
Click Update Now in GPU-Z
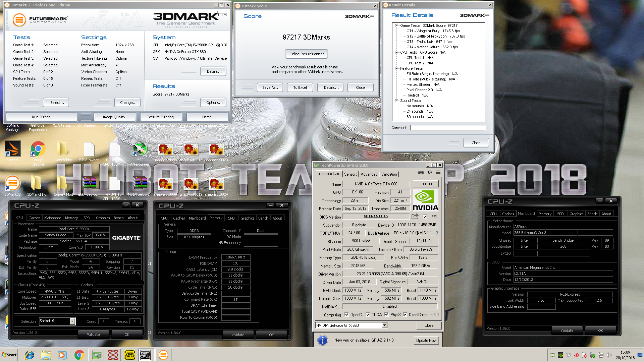click(x=426, y=340)
